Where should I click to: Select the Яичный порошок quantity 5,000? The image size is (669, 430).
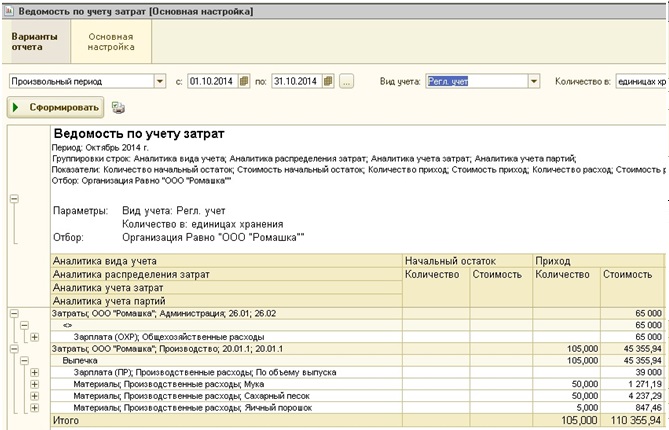[x=567, y=408]
